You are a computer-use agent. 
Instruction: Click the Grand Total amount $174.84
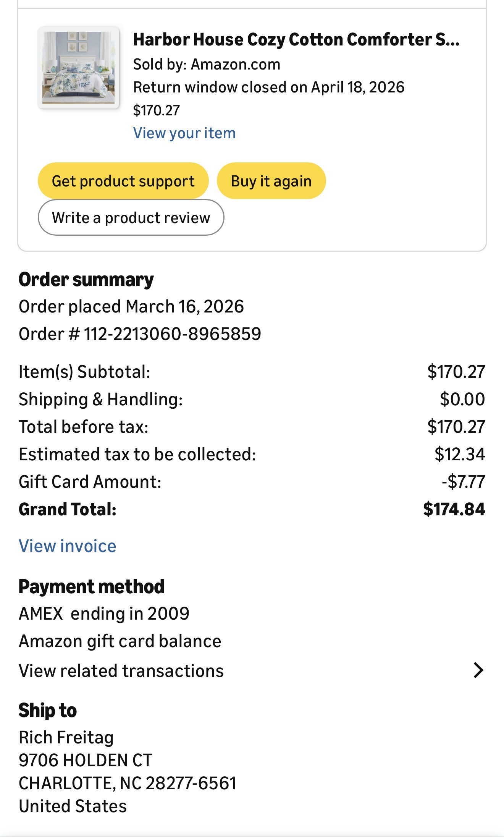(x=454, y=509)
